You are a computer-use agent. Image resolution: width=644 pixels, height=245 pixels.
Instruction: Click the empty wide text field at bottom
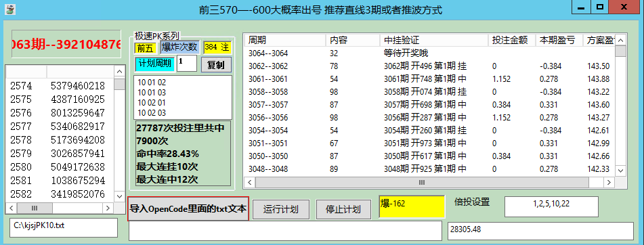pyautogui.click(x=286, y=231)
